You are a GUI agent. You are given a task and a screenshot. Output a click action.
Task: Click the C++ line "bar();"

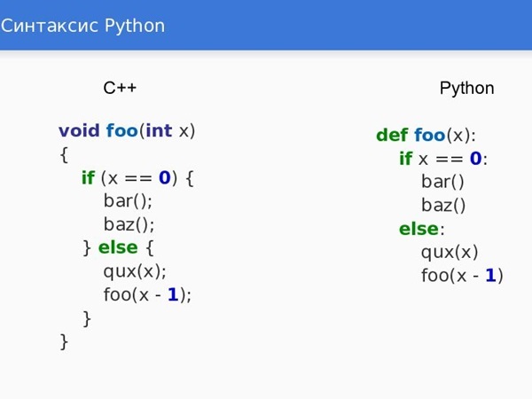128,201
